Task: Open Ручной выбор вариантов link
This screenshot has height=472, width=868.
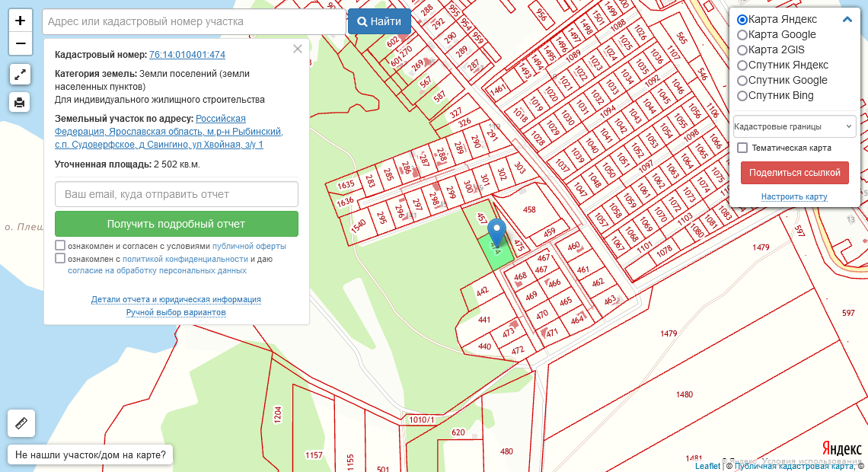Action: point(176,313)
